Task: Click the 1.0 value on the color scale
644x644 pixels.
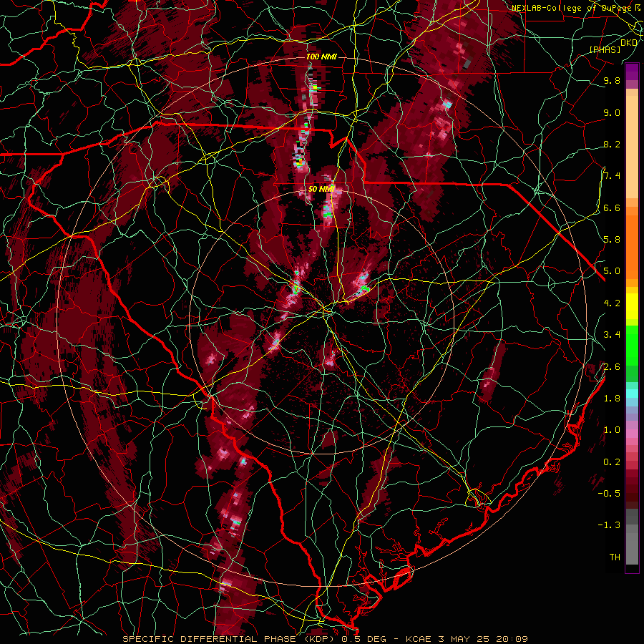Action: [612, 430]
